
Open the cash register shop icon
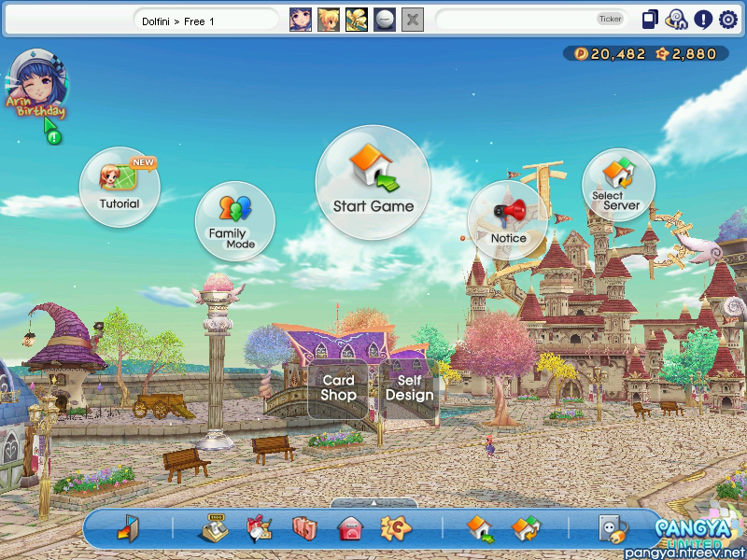coord(213,528)
